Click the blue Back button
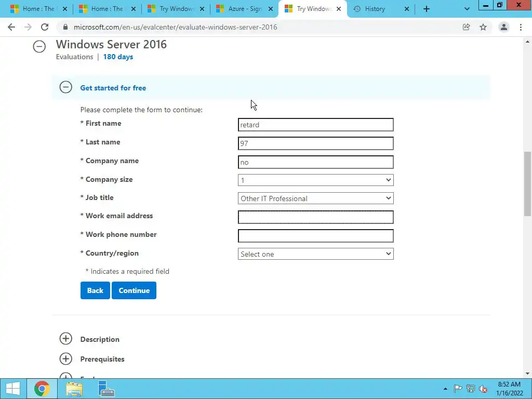 pos(95,290)
